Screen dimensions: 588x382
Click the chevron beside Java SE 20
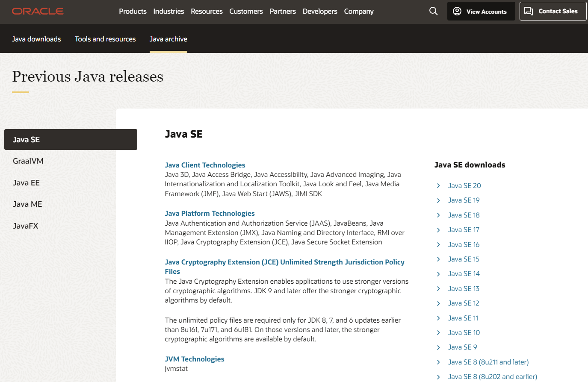click(438, 186)
